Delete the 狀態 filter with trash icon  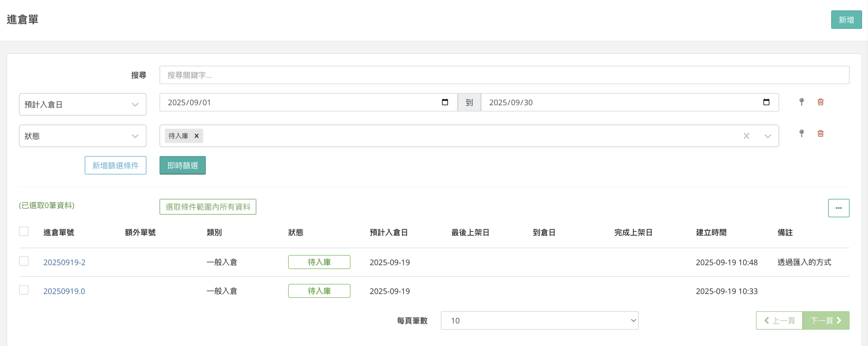(821, 134)
